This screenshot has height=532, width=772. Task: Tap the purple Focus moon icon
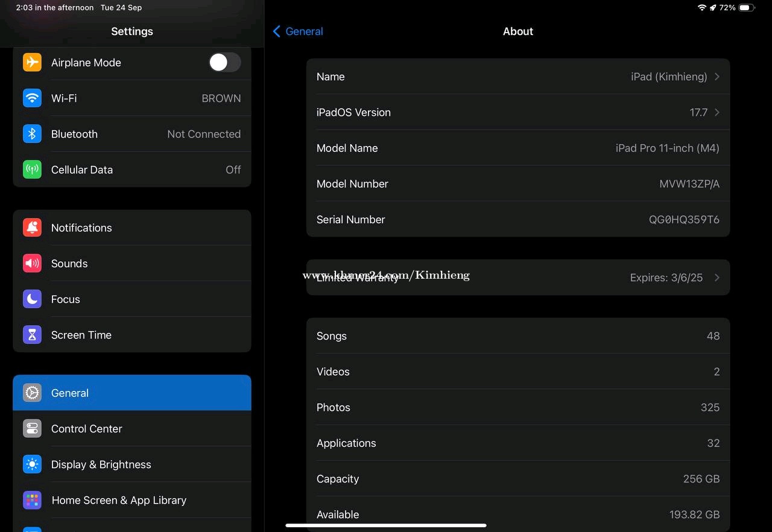(33, 299)
